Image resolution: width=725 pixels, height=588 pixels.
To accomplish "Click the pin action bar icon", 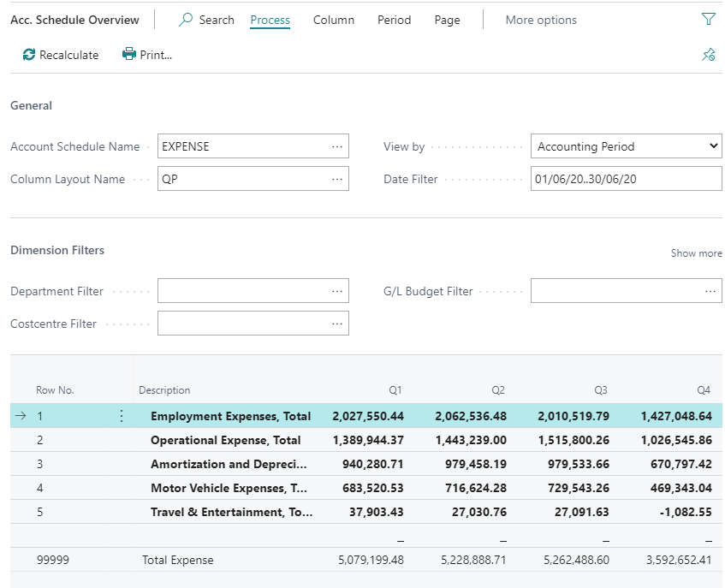I will pyautogui.click(x=708, y=55).
